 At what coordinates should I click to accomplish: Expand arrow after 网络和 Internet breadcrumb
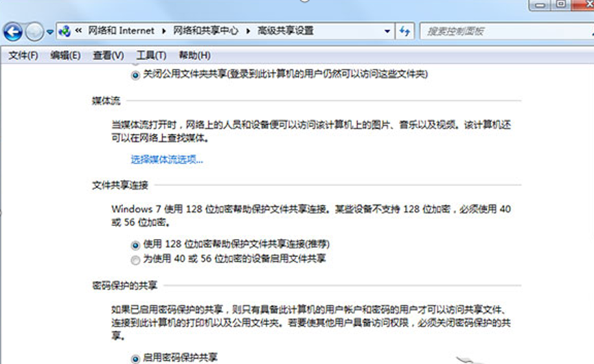pyautogui.click(x=164, y=31)
